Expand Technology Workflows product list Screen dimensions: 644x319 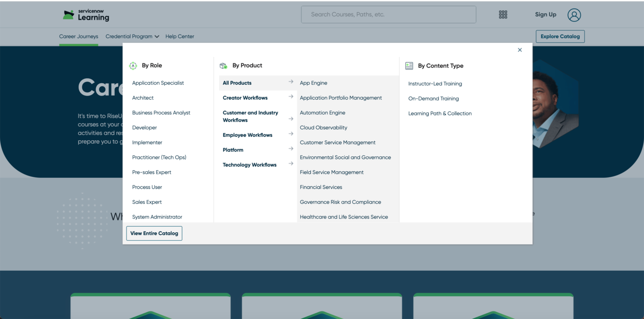click(x=250, y=165)
